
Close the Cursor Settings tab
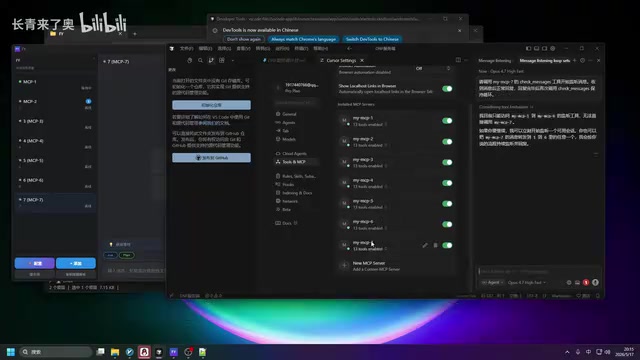coord(362,60)
